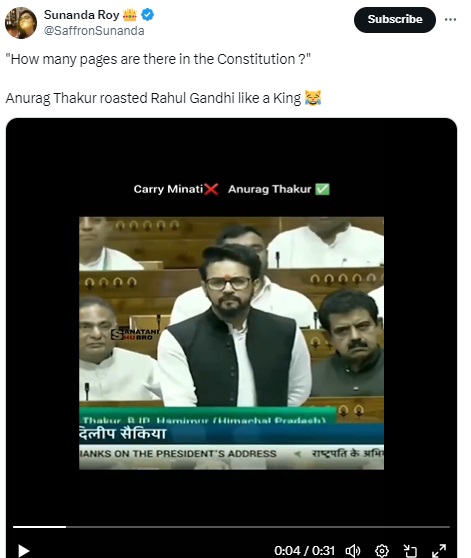The width and height of the screenshot is (471, 558).
Task: Click the Subscribe button
Action: click(x=395, y=20)
